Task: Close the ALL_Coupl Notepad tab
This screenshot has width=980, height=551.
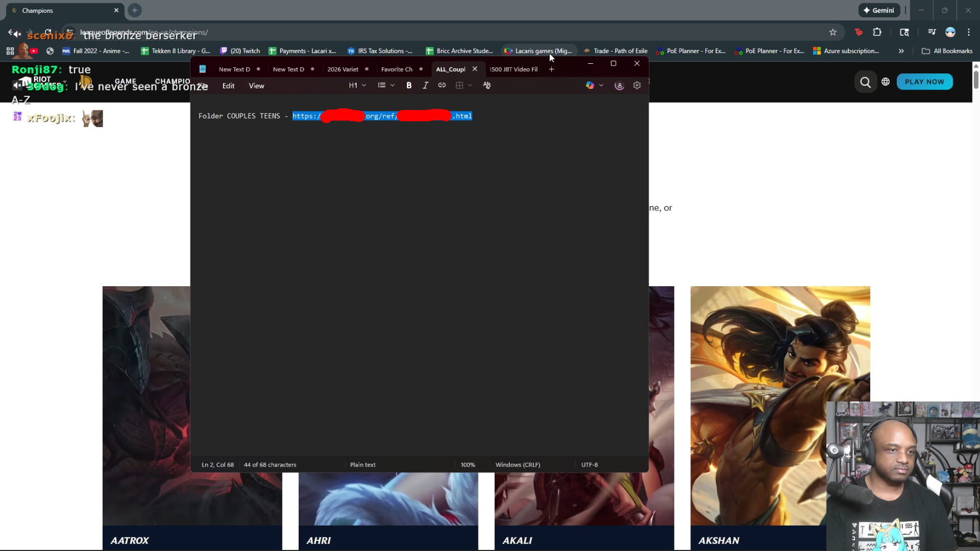Action: [x=475, y=69]
